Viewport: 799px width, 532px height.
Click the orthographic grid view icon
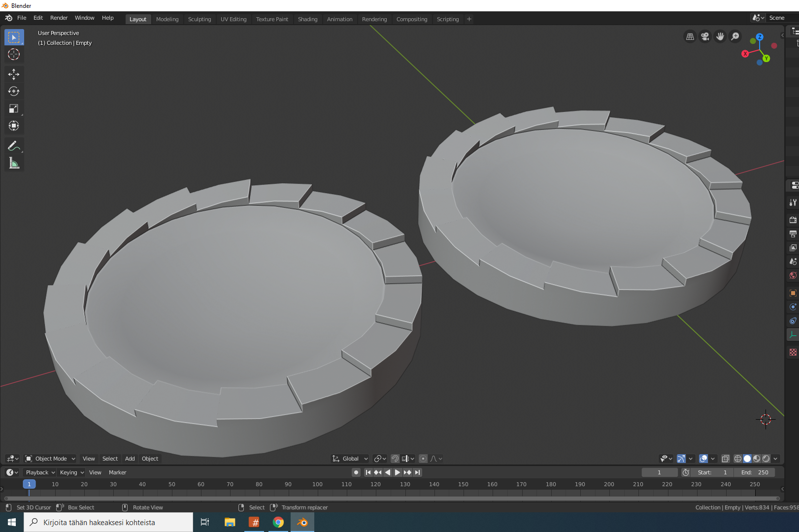tap(690, 36)
